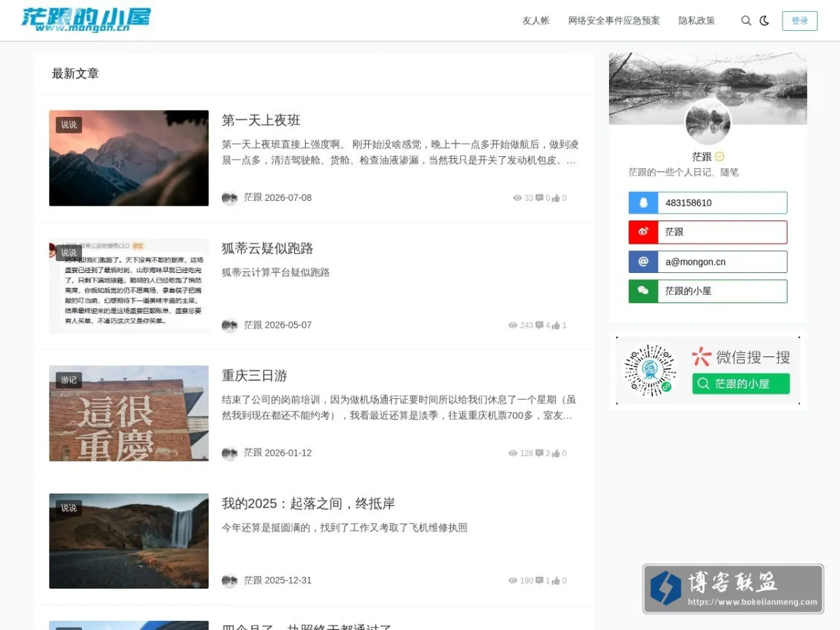Click thumbnail of 第一天上夜班 post
This screenshot has width=840, height=630.
tap(129, 158)
